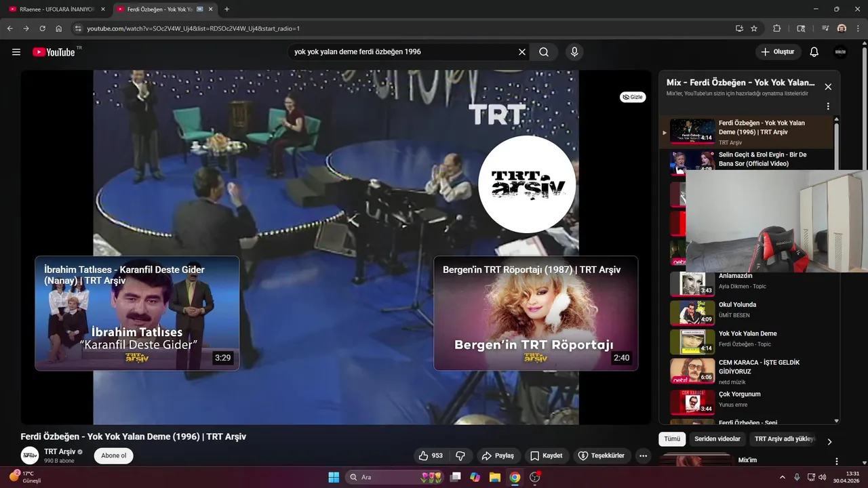Start voice search with the microphone
This screenshot has width=868, height=488.
click(574, 52)
